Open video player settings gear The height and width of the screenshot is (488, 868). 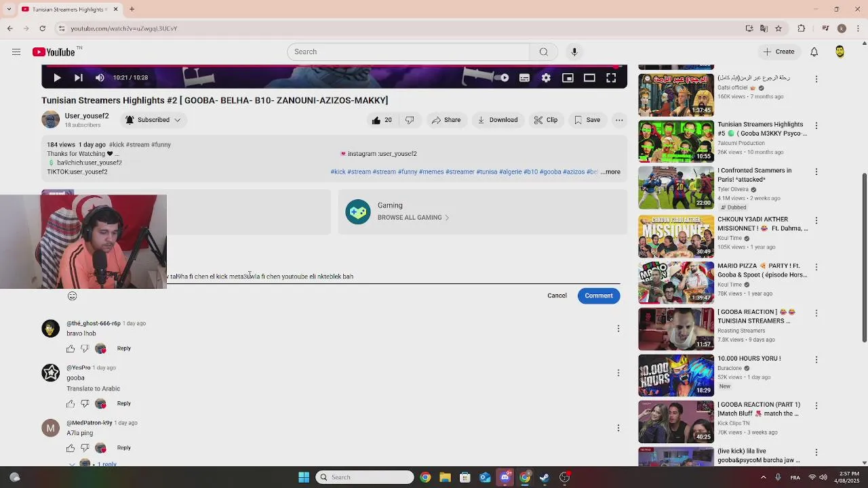click(546, 78)
